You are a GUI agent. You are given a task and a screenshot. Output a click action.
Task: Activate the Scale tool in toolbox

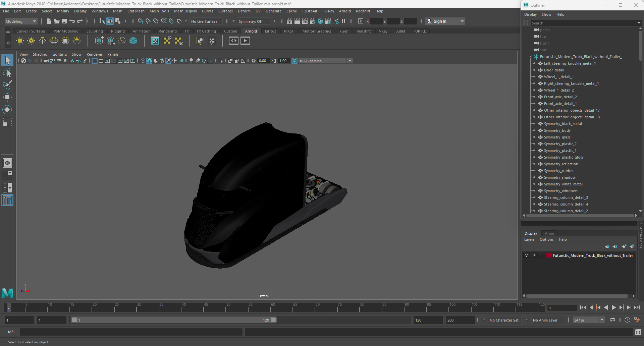pyautogui.click(x=7, y=122)
